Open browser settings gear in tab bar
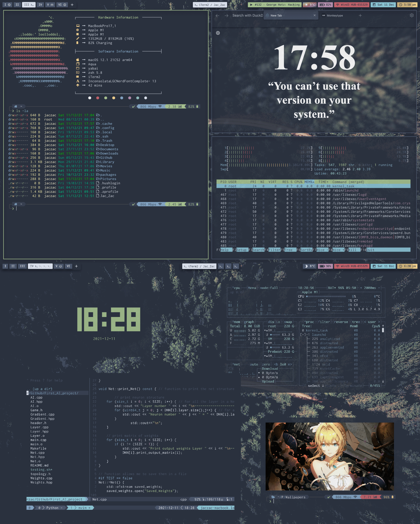 point(412,15)
